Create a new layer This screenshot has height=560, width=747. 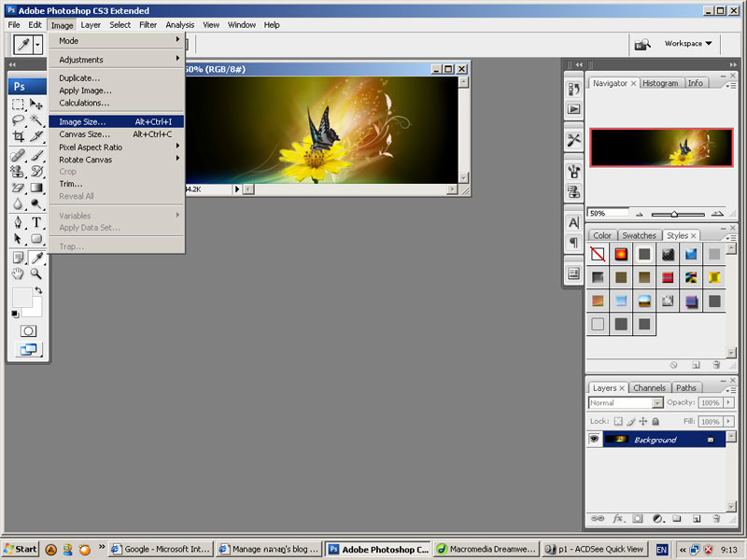click(x=697, y=519)
